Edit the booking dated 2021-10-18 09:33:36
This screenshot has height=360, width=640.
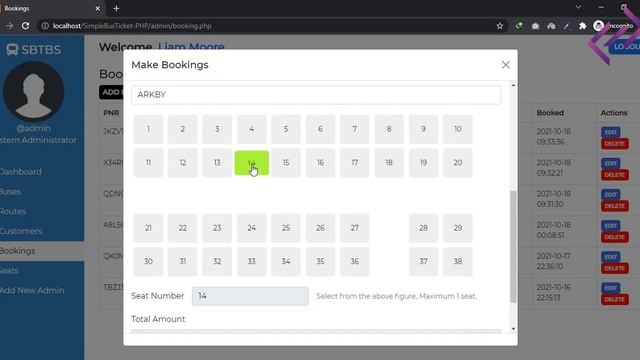[x=611, y=132]
